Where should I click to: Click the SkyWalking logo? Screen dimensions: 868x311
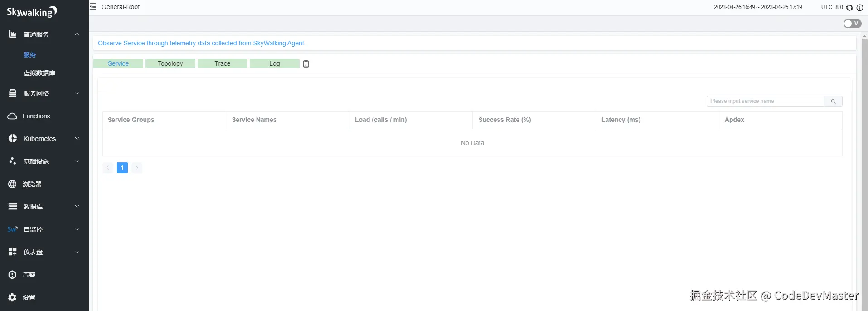32,12
